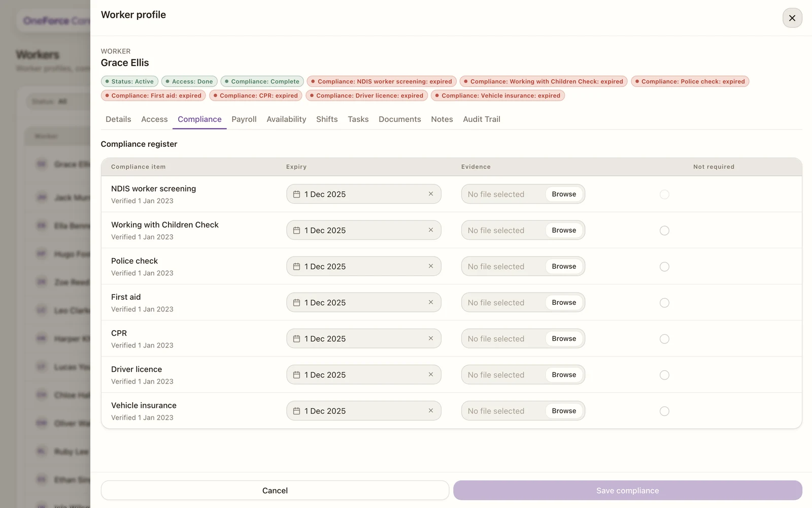Browse evidence file for Vehicle insurance
The image size is (812, 508).
point(564,410)
